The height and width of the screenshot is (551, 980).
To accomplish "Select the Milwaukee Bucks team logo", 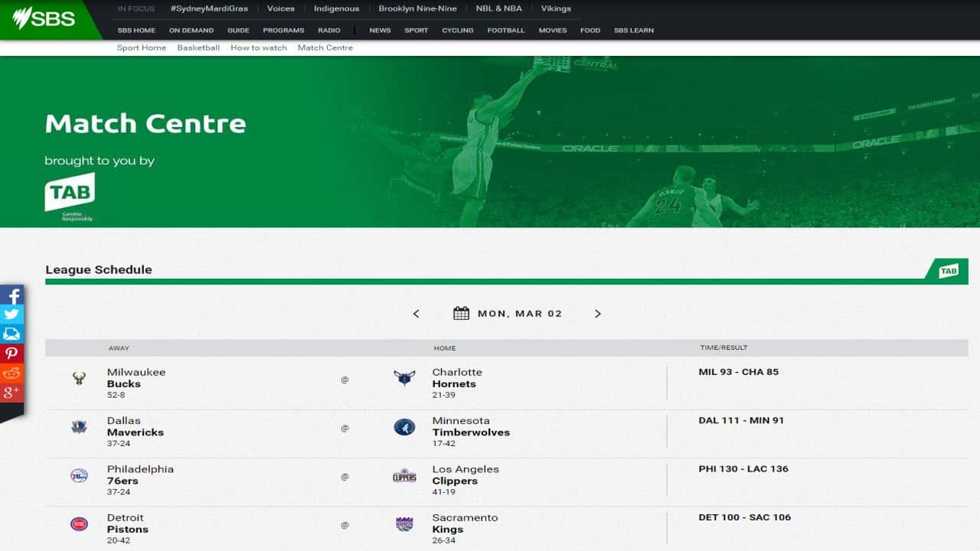I will 79,378.
